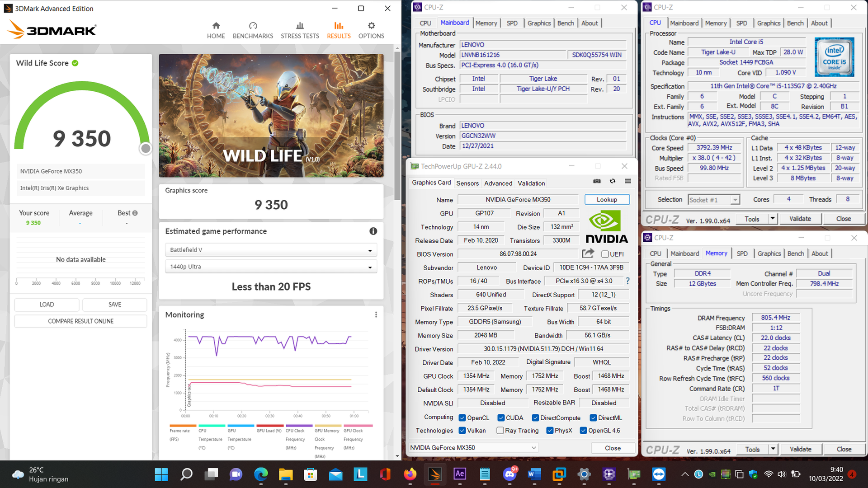Toggle UEFI checkbox in GPU-Z
This screenshot has height=488, width=868.
click(605, 254)
